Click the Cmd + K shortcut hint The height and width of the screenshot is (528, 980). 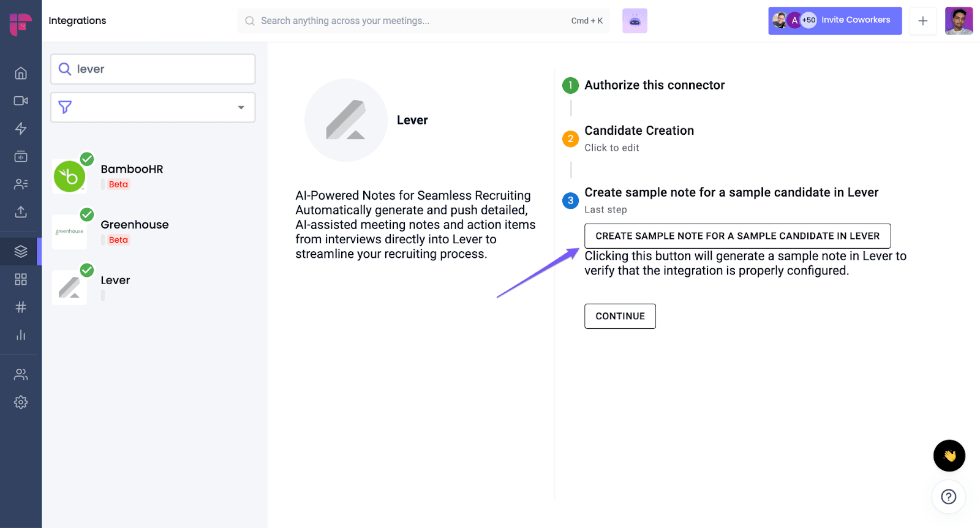click(x=587, y=21)
